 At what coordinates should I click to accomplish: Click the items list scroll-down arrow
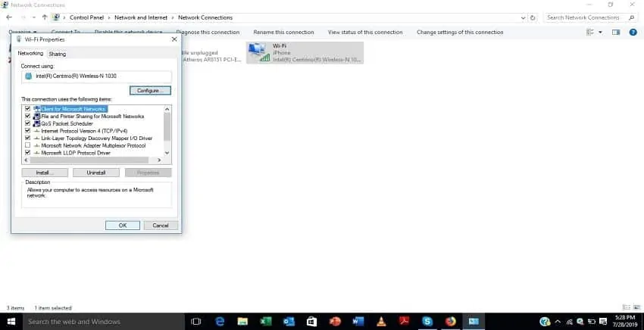[x=167, y=153]
